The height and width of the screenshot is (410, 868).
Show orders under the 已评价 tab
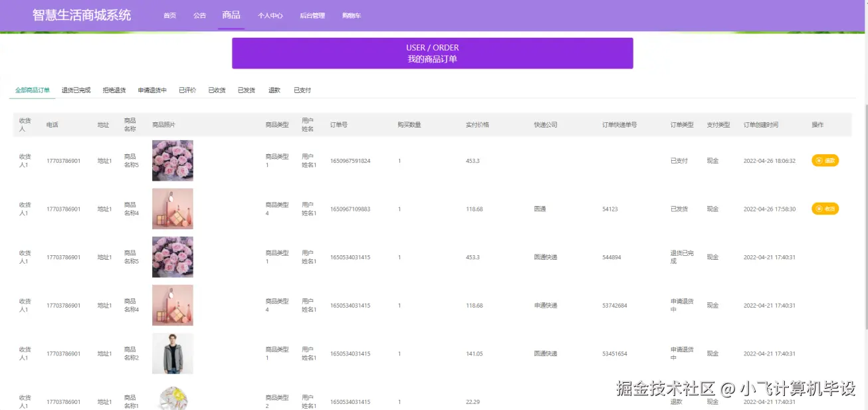click(187, 90)
